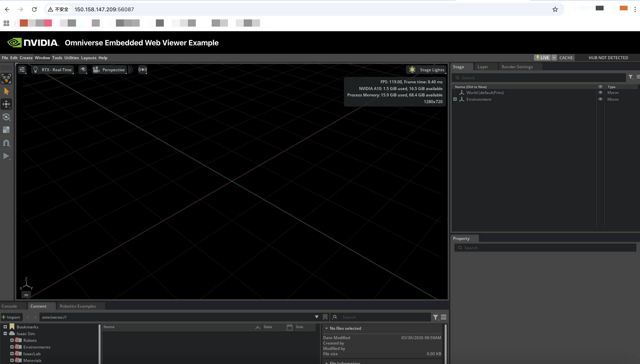Click the viewport streaming broadcast icon

tap(143, 70)
